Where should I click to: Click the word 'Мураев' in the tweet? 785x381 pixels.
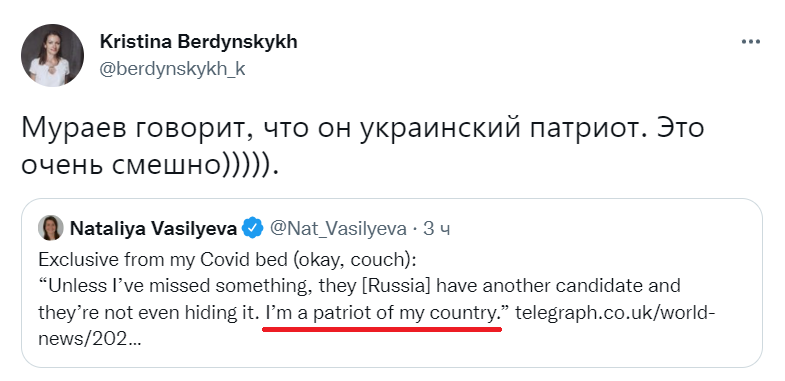pyautogui.click(x=74, y=129)
